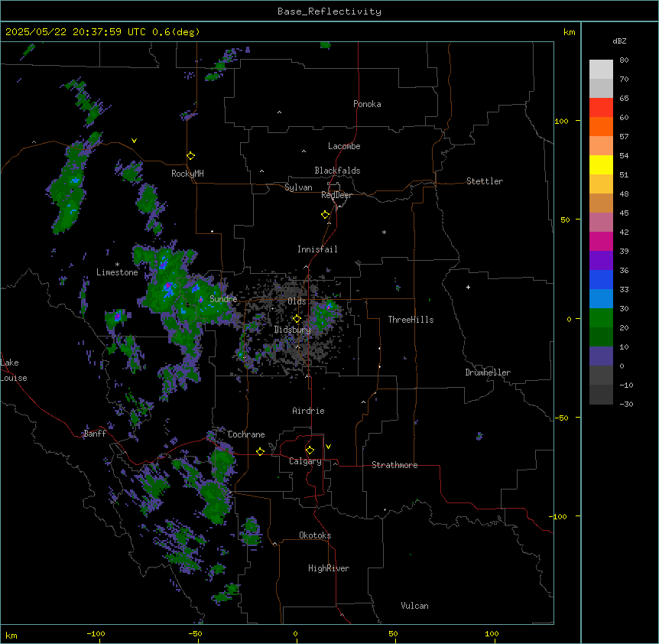Select the RedDeer city label

point(336,195)
